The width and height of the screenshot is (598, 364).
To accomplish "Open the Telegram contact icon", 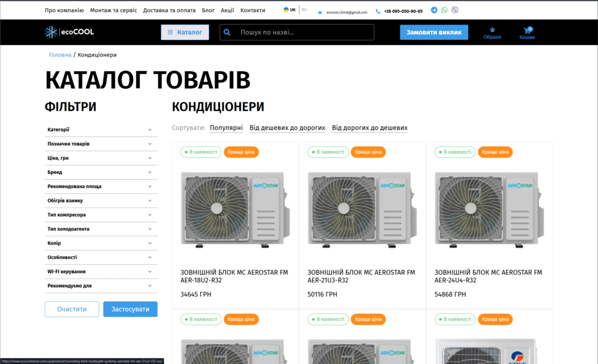I will [434, 10].
